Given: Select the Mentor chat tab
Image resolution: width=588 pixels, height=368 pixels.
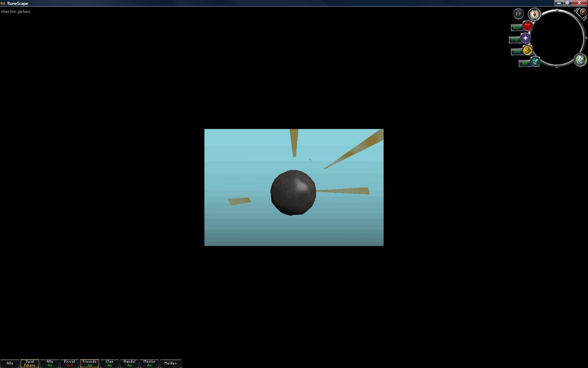Looking at the screenshot, I should pyautogui.click(x=149, y=363).
